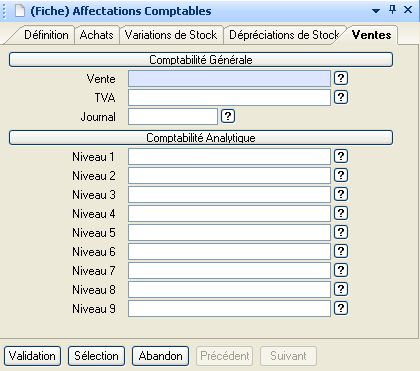The height and width of the screenshot is (371, 420).
Task: Collapse the Comptabilité Générale section header
Action: tap(201, 60)
